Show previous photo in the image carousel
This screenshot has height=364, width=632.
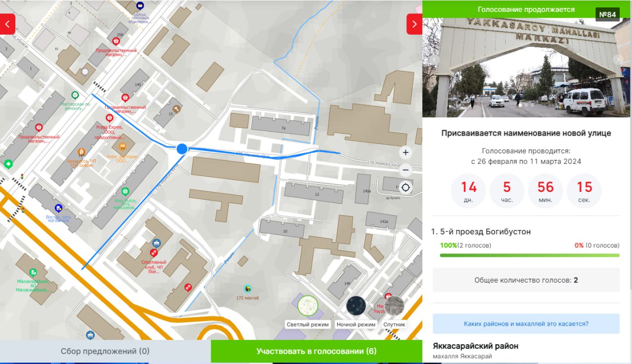[x=435, y=59]
